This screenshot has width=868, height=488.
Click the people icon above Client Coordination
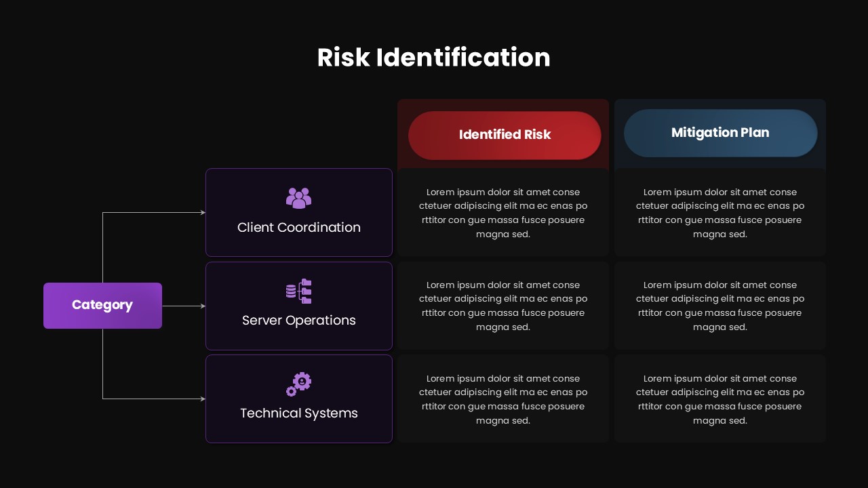pyautogui.click(x=298, y=198)
